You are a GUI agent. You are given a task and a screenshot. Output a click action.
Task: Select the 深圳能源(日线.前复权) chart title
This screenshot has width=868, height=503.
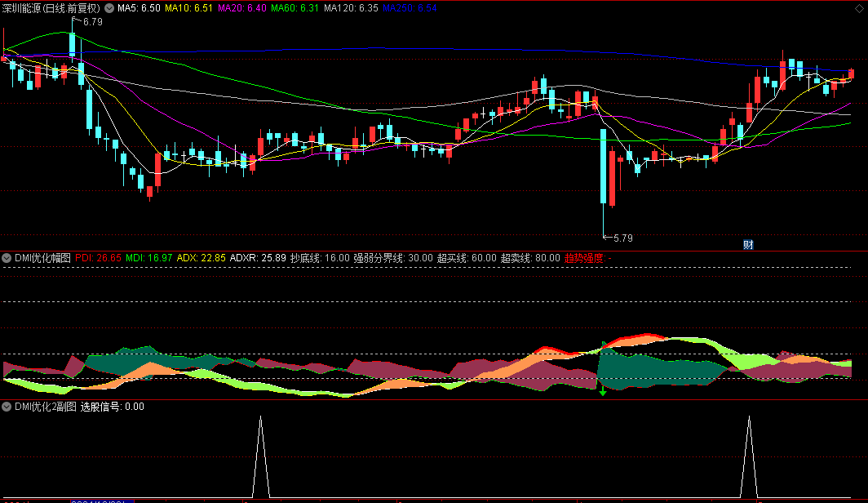tap(51, 8)
